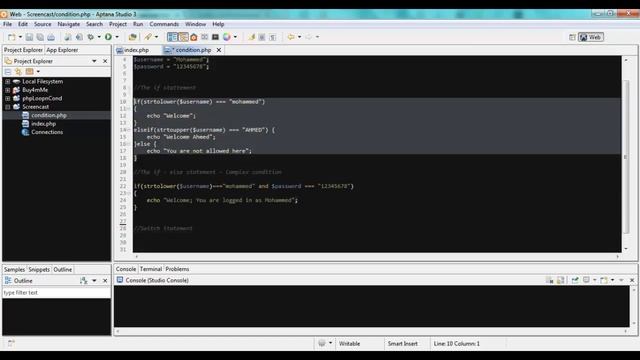Screen dimensions: 640x360
Task: Click the pencil wand toolbar icon
Action: coord(148,37)
